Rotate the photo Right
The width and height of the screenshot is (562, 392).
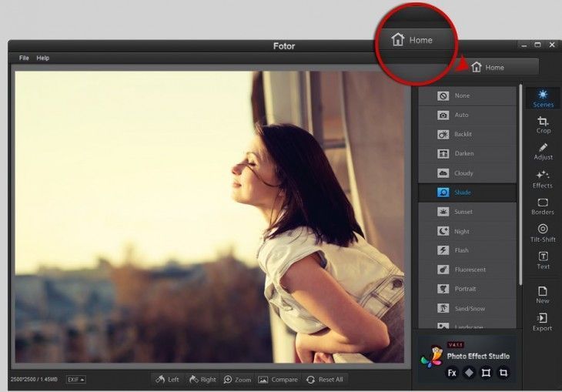pos(203,380)
